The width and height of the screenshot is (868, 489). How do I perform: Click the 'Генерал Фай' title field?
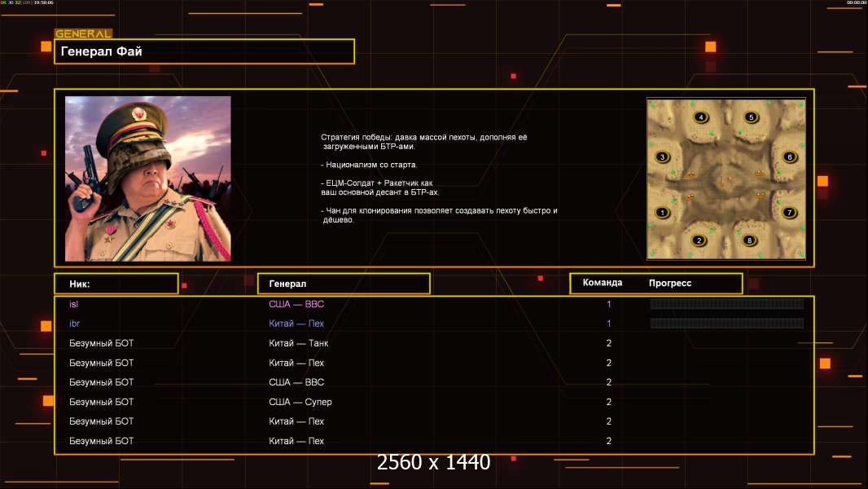204,51
